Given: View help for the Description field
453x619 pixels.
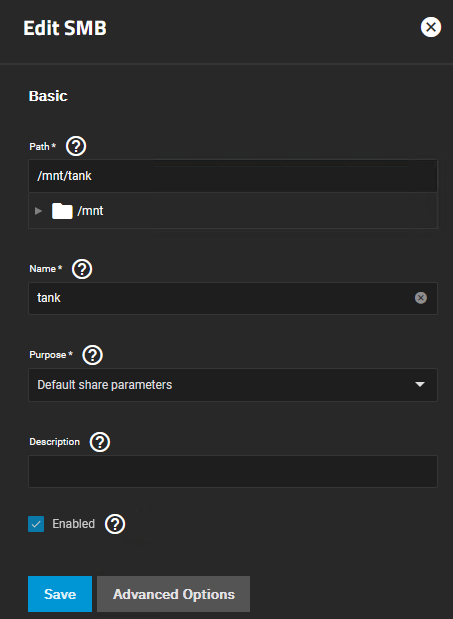Looking at the screenshot, I should point(100,442).
